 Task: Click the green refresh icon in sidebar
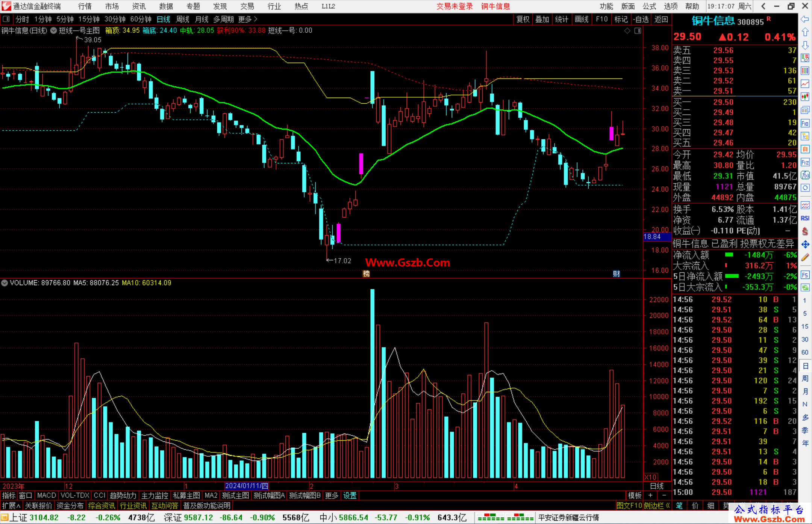pos(805,288)
